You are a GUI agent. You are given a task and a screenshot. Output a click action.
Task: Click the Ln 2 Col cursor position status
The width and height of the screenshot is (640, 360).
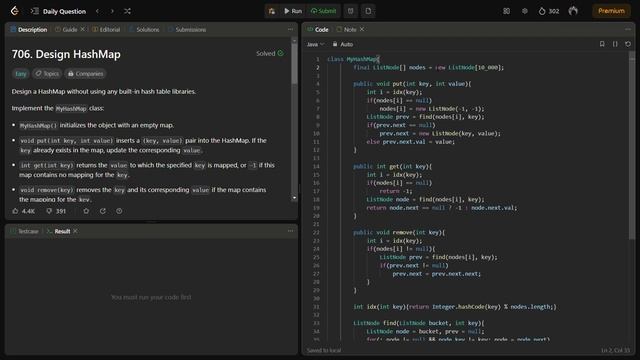616,350
